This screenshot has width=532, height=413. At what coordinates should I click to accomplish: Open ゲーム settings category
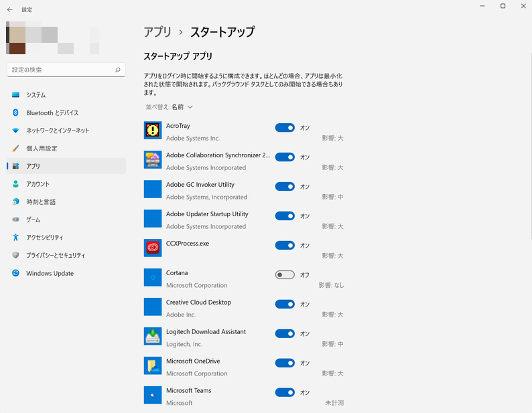pos(66,220)
